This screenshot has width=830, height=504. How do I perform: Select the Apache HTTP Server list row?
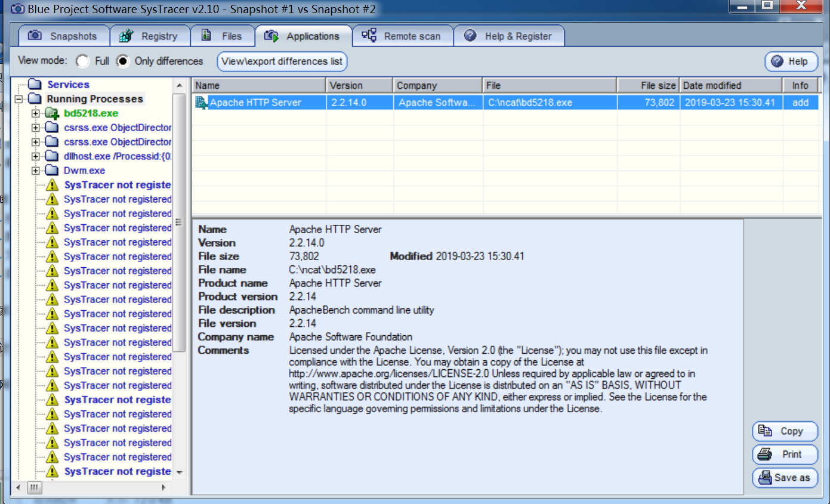[505, 103]
